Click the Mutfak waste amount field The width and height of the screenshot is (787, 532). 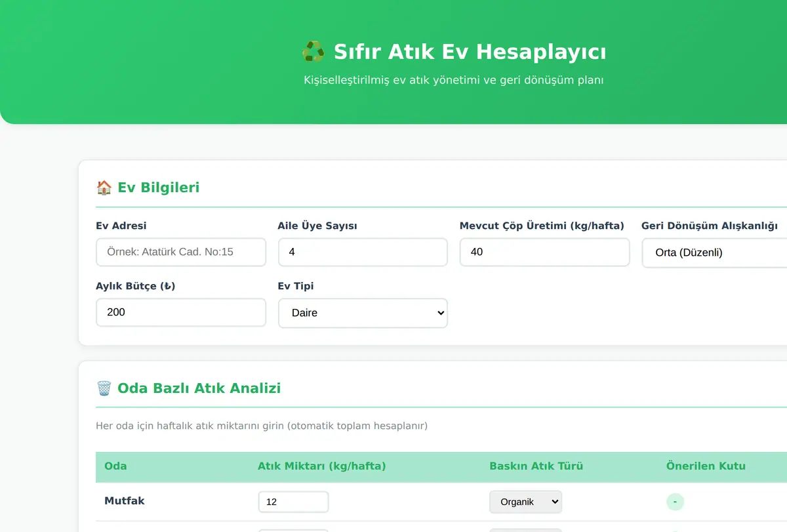[293, 502]
